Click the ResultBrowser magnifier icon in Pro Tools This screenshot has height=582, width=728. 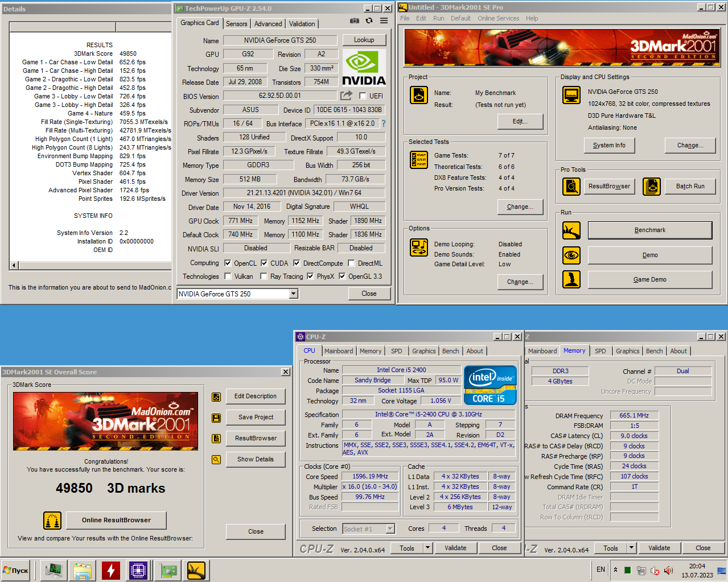coord(571,186)
